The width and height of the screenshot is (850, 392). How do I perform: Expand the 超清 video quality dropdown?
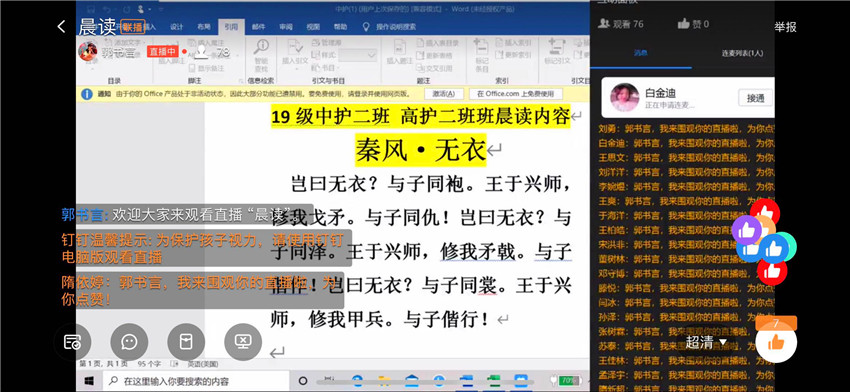pyautogui.click(x=706, y=342)
